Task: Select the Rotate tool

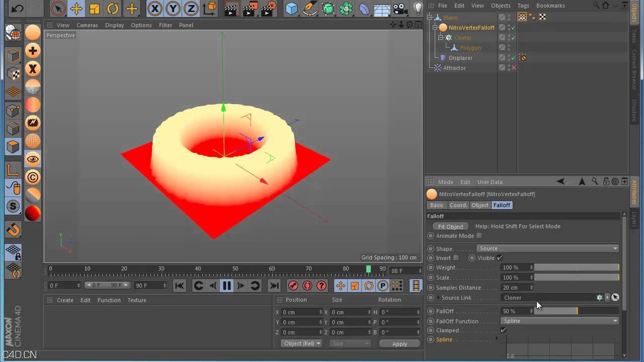Action: coord(112,9)
